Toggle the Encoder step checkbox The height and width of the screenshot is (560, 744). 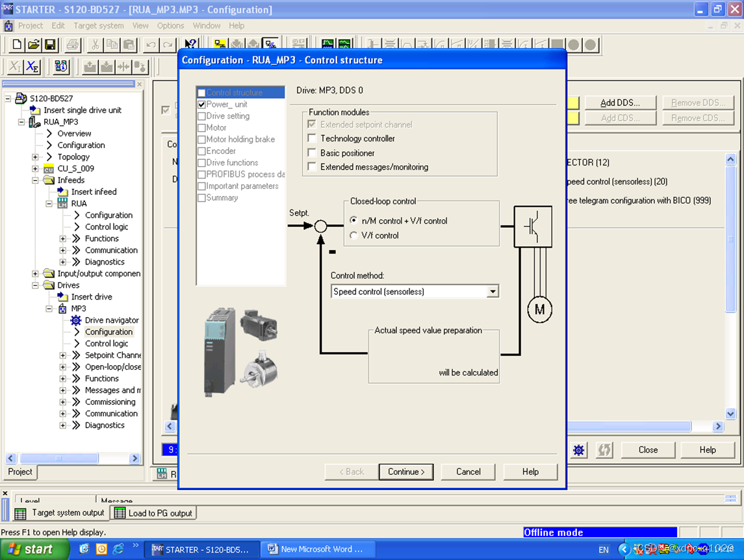pyautogui.click(x=201, y=151)
